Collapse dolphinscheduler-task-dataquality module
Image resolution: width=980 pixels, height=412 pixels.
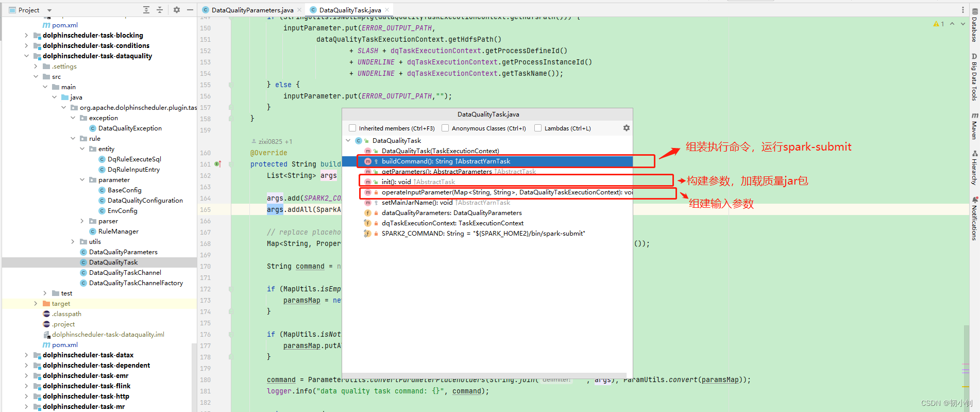tap(26, 56)
